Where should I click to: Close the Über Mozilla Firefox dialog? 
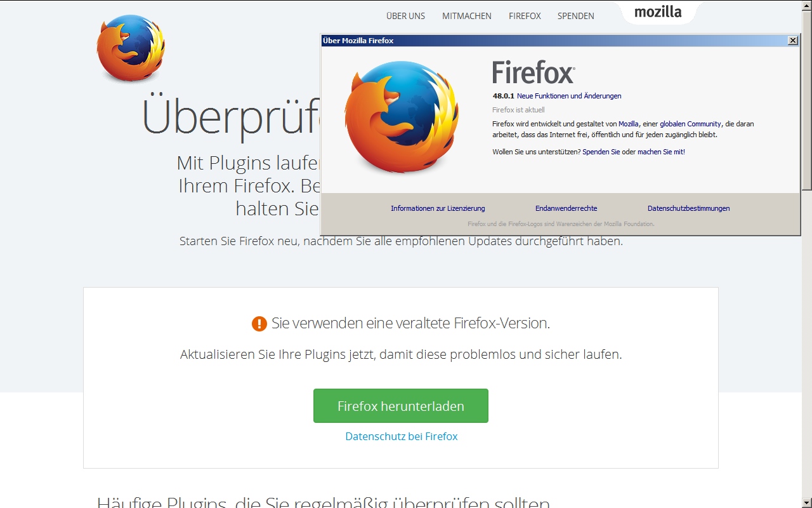(x=792, y=40)
